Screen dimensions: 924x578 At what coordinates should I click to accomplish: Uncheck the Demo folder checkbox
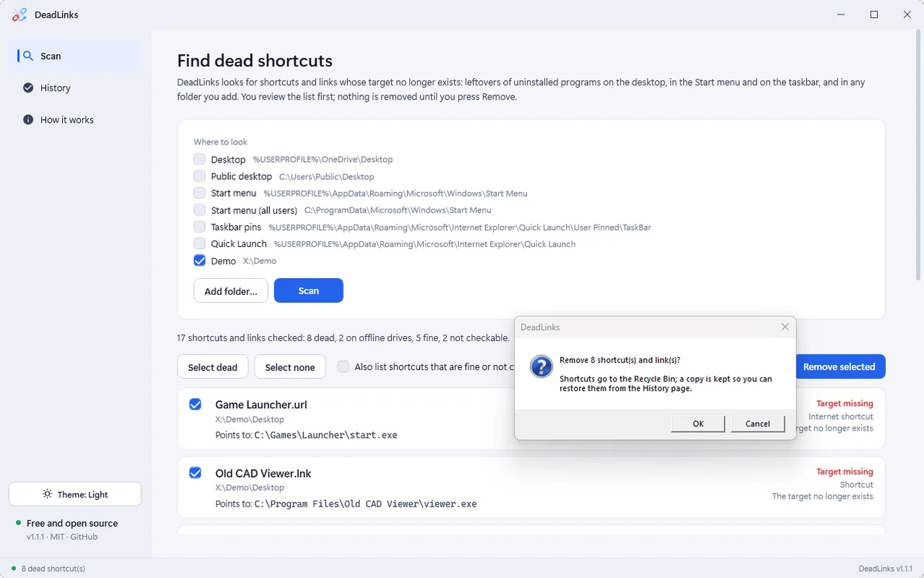coord(200,260)
